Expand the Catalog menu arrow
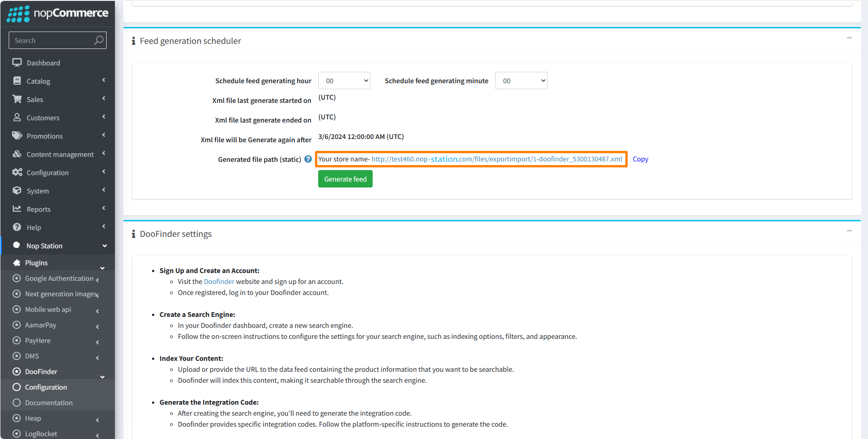This screenshot has height=439, width=868. click(x=104, y=80)
